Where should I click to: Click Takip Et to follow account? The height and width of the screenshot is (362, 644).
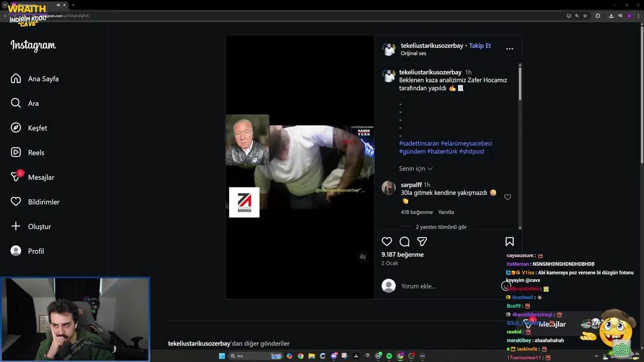(x=480, y=46)
